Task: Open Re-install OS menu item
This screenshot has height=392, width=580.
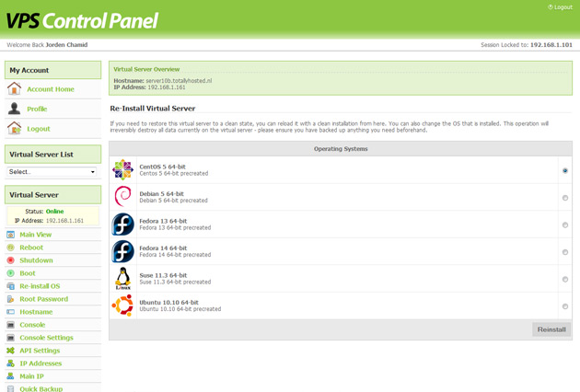Action: pos(40,286)
